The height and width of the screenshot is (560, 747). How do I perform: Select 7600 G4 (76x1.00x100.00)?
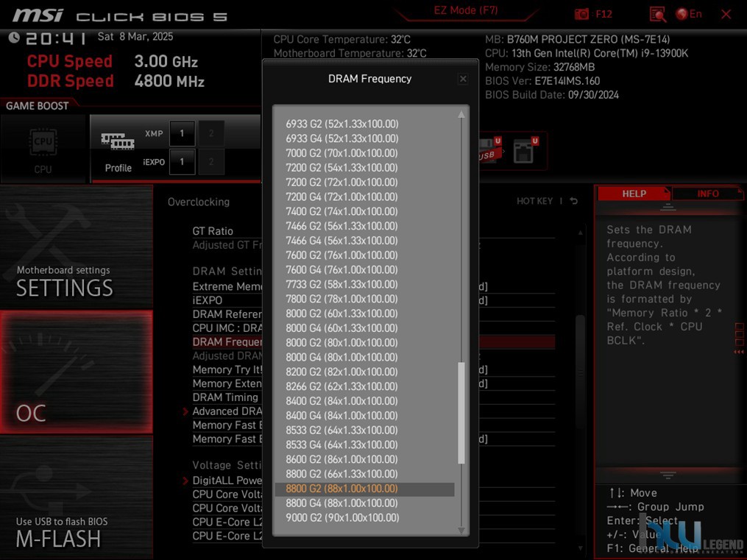click(x=341, y=269)
